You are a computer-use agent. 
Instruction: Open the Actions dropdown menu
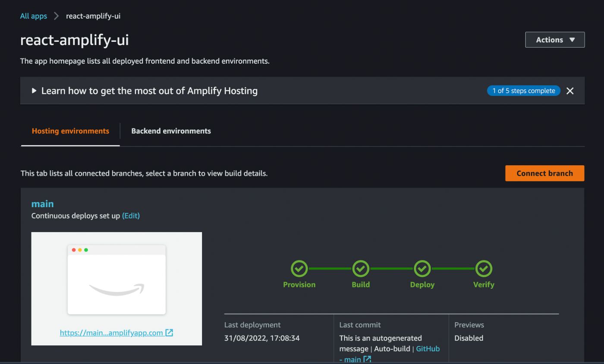pyautogui.click(x=554, y=40)
